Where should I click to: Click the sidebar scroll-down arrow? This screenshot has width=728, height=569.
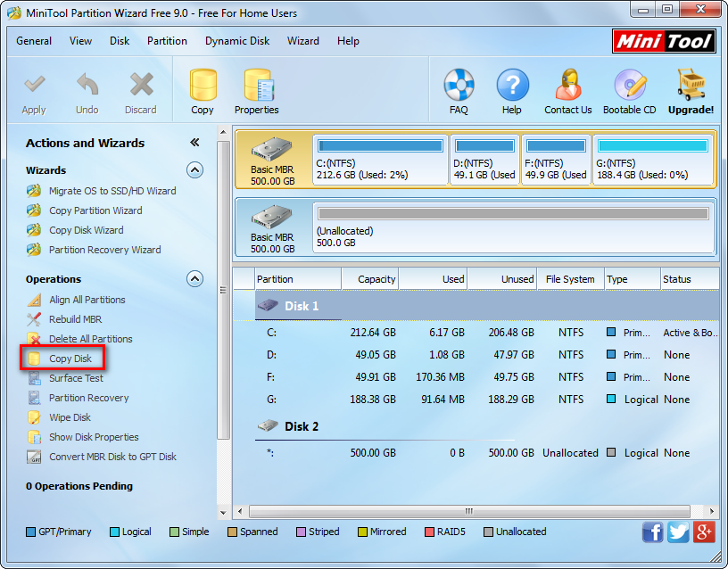(x=223, y=513)
